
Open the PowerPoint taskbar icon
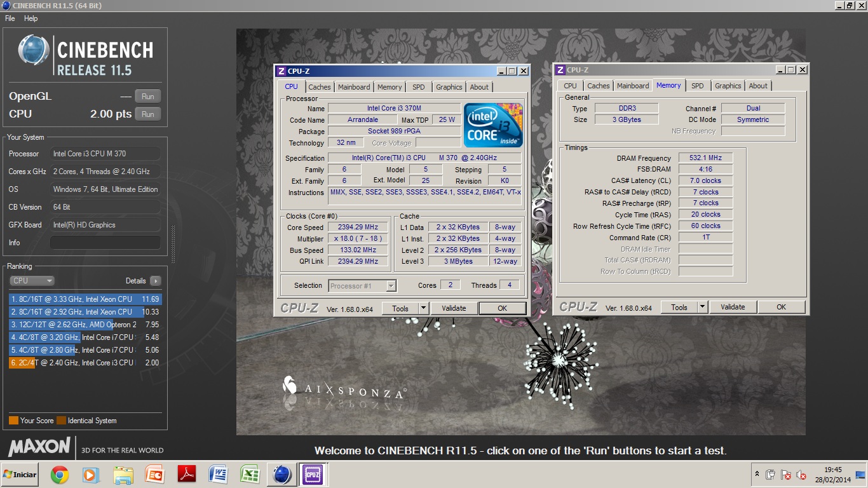(x=154, y=475)
